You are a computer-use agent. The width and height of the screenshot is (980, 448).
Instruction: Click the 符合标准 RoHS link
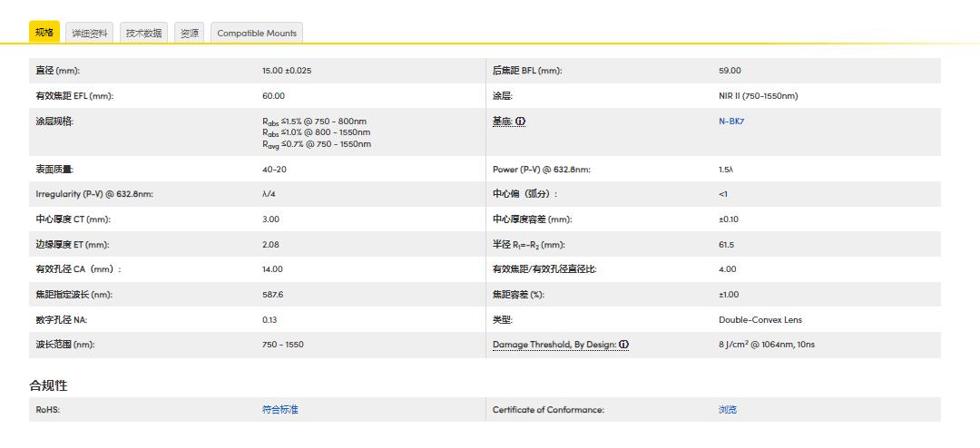point(280,410)
